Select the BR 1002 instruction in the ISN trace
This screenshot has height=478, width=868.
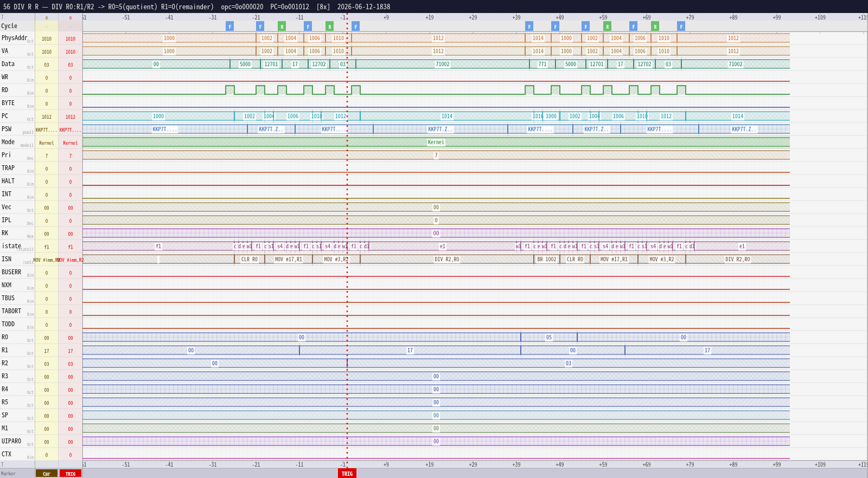(x=547, y=260)
